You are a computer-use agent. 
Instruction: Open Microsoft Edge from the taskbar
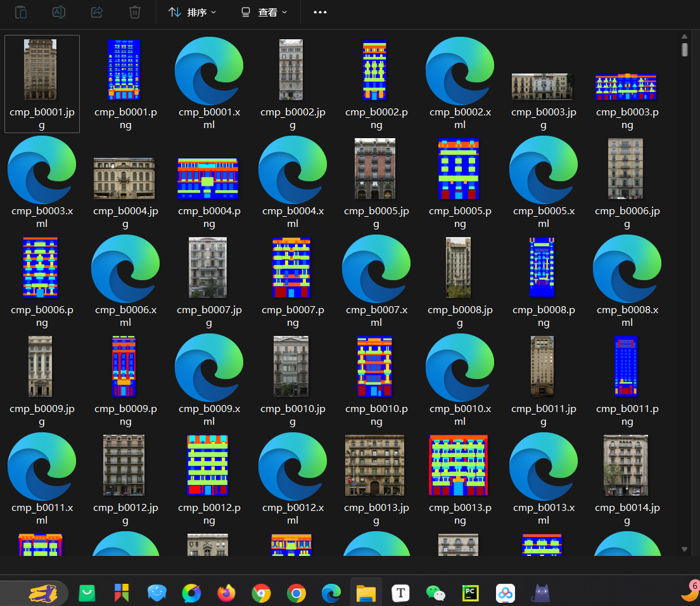[x=331, y=593]
